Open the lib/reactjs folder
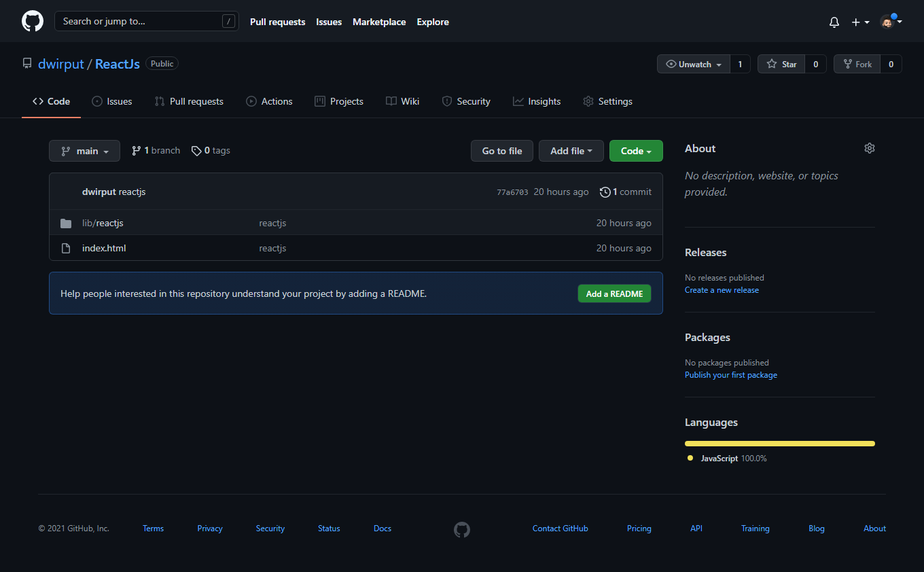Screen dimensions: 924x572 click(x=103, y=223)
